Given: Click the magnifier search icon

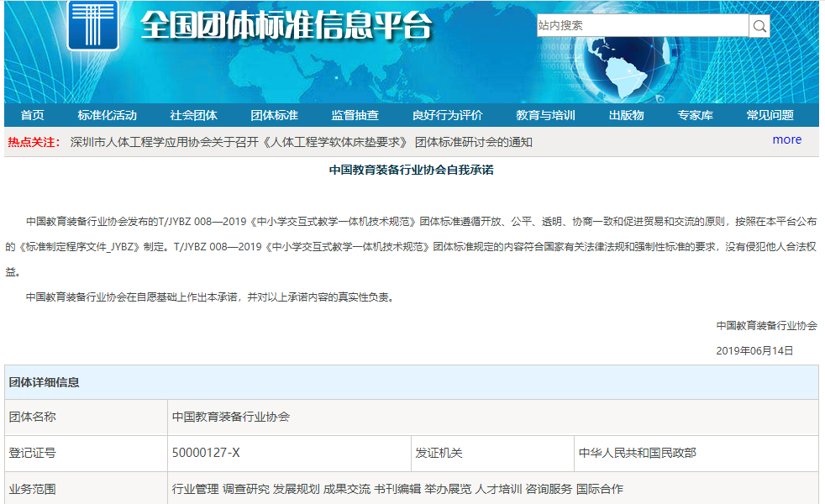Looking at the screenshot, I should click(x=759, y=26).
